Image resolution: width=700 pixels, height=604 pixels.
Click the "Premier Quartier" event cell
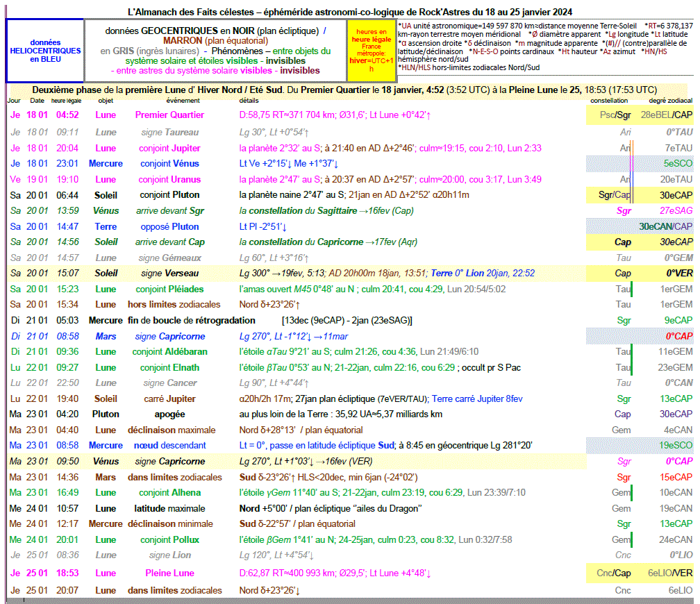click(x=169, y=115)
